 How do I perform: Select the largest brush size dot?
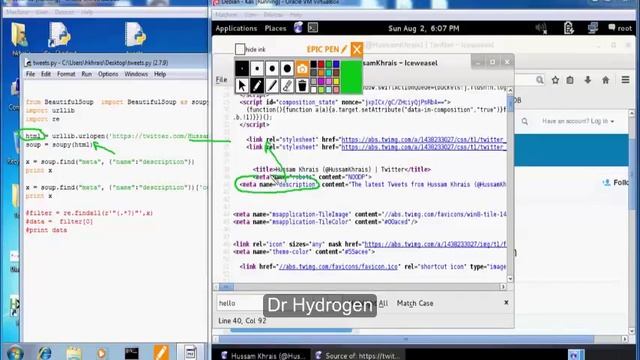pyautogui.click(x=287, y=69)
